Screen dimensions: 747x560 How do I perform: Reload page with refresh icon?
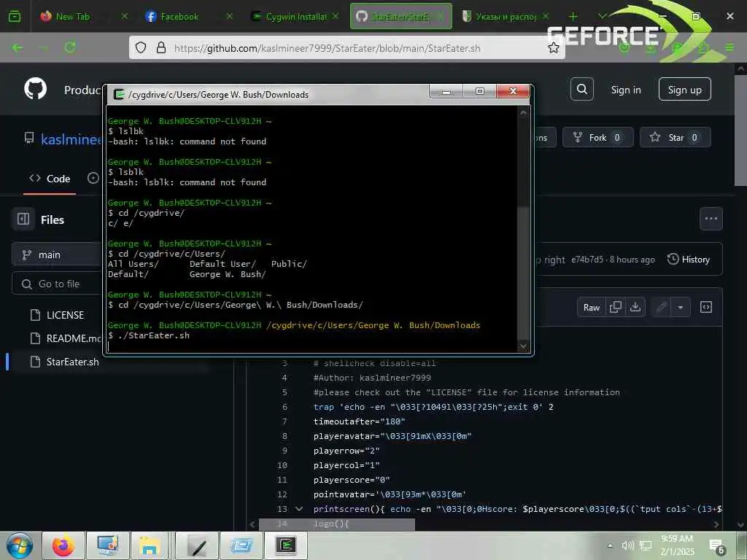point(71,47)
